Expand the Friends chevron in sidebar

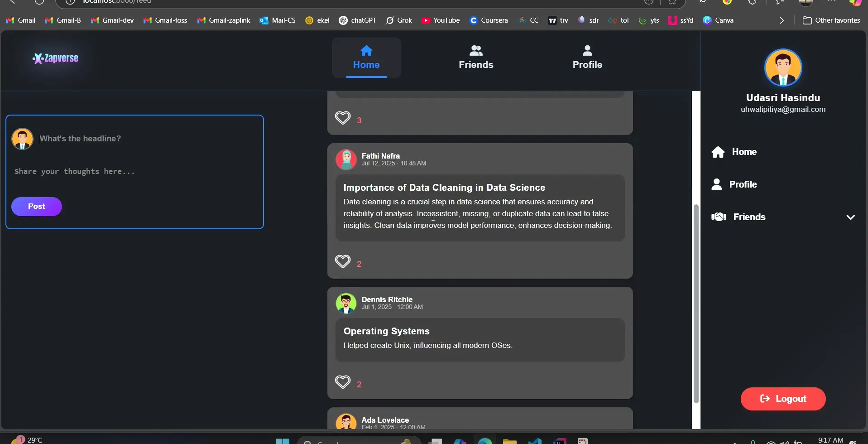[x=850, y=217]
